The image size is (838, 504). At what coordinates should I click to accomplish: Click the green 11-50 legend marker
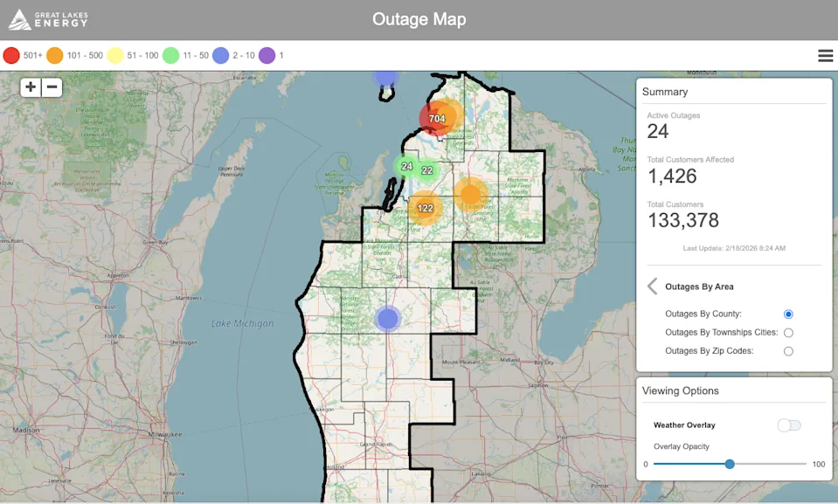tap(172, 54)
